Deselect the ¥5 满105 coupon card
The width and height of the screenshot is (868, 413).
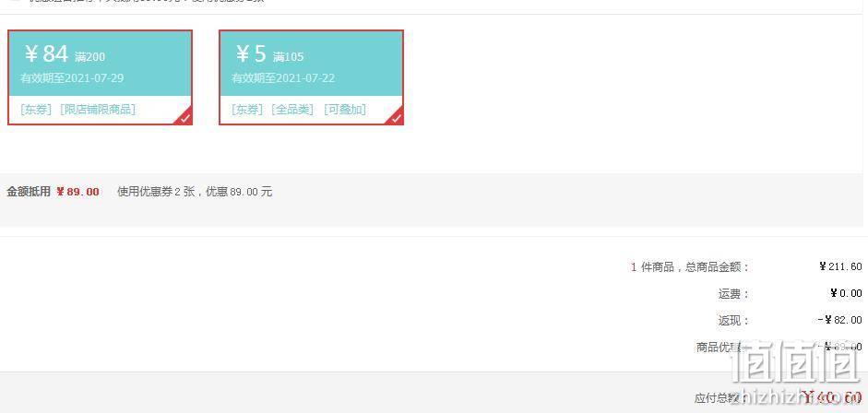[311, 77]
